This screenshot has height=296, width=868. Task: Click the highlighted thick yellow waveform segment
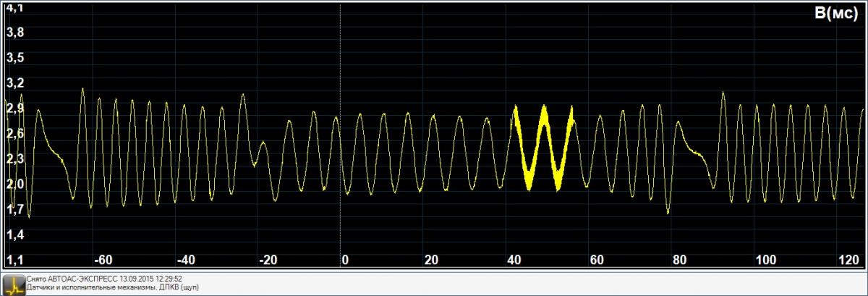[x=543, y=148]
